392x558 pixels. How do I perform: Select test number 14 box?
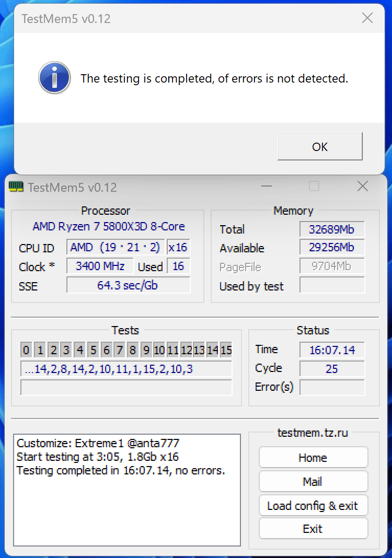(x=213, y=350)
